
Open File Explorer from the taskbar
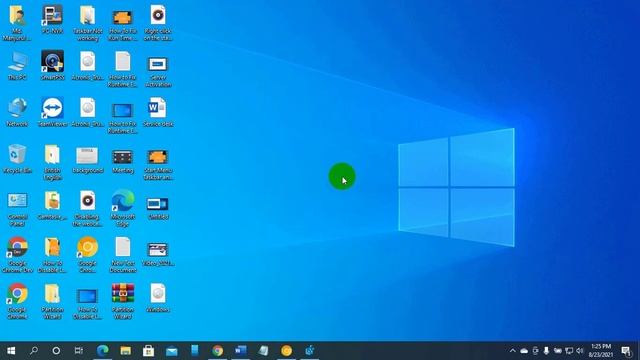coord(125,351)
